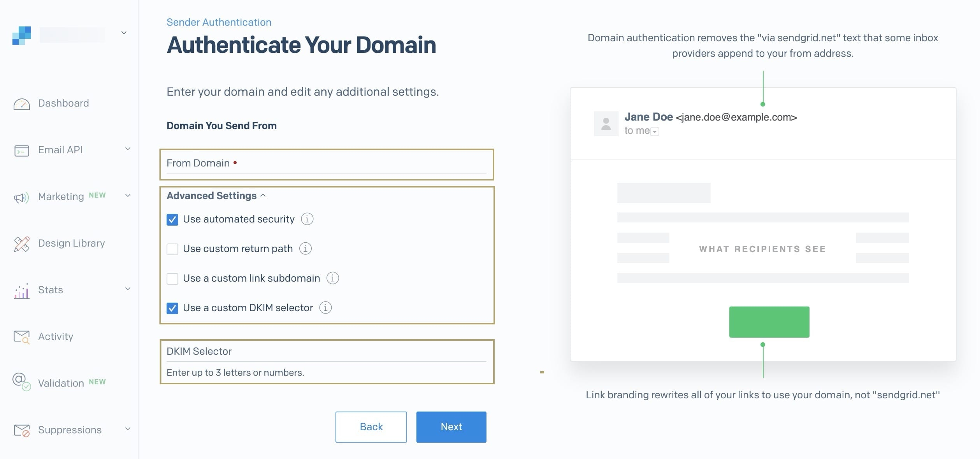Click the Validation at-sign icon

click(x=22, y=382)
